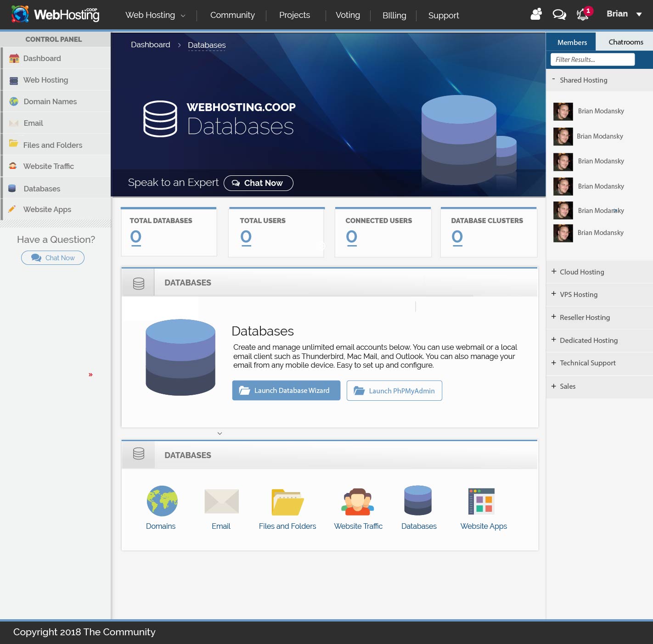Collapse the Shared Hosting group
Viewport: 653px width, 644px height.
(553, 79)
